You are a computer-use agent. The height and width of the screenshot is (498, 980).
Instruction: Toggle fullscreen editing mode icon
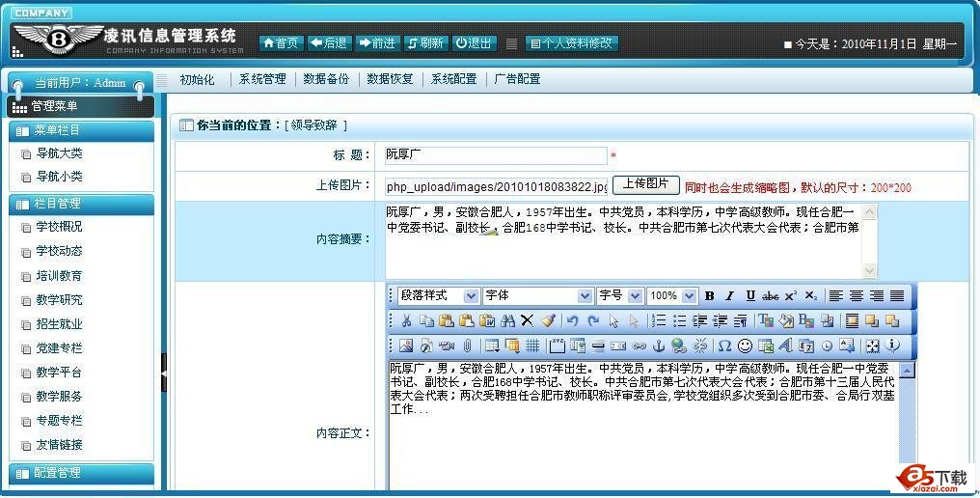[x=873, y=346]
